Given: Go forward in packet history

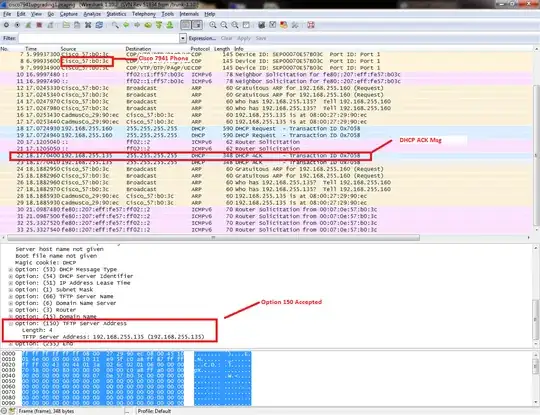Looking at the screenshot, I should pos(137,25).
